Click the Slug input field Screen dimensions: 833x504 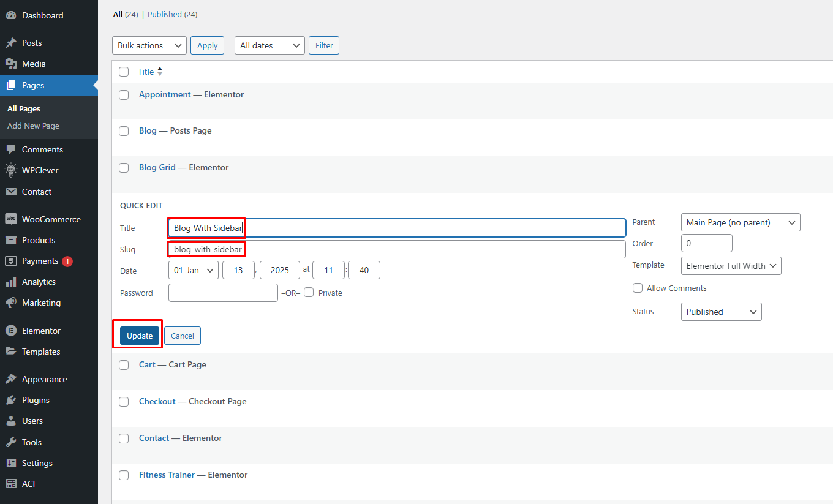397,249
